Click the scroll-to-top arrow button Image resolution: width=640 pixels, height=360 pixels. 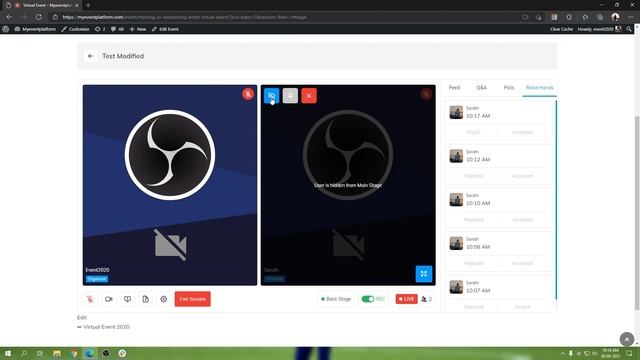[x=627, y=339]
